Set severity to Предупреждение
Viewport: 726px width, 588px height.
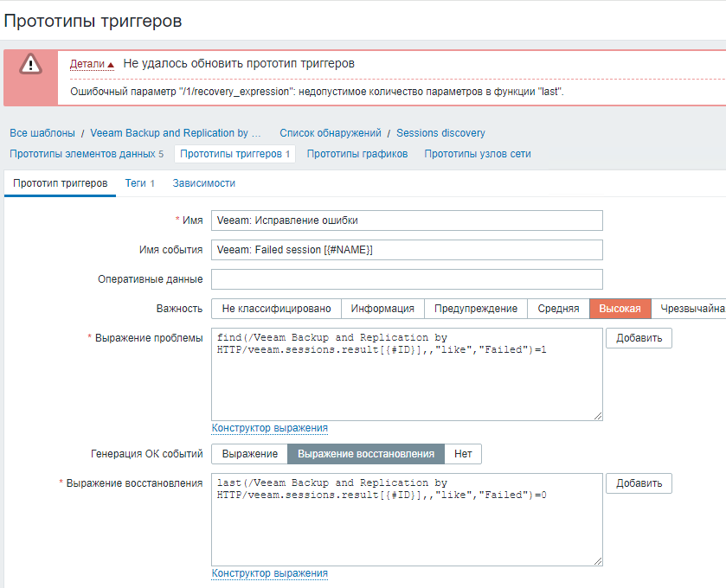pyautogui.click(x=475, y=309)
